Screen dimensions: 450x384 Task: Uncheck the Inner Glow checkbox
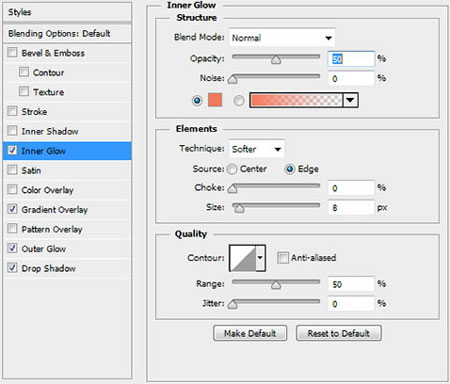click(12, 150)
